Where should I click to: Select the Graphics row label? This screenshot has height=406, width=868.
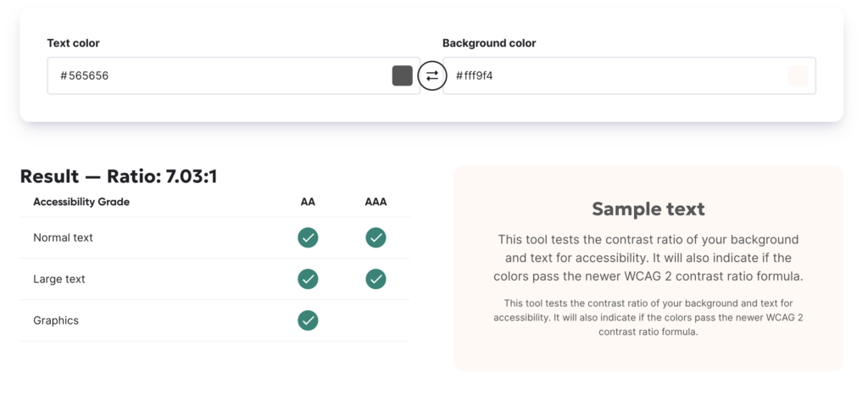pyautogui.click(x=56, y=320)
